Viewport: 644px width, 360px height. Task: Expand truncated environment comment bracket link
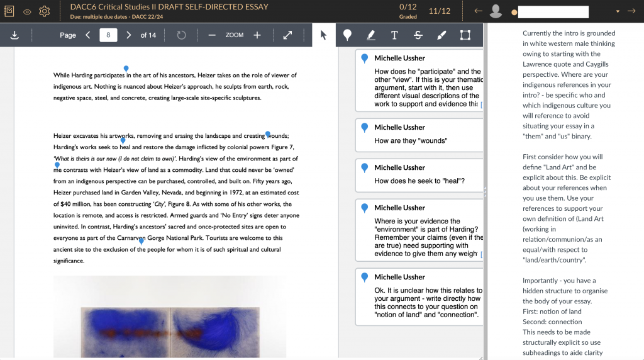click(481, 254)
